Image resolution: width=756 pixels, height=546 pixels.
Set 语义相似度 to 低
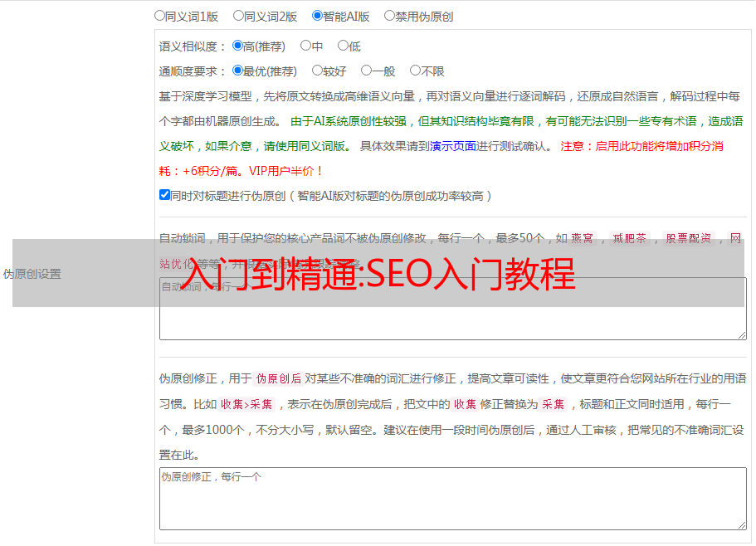click(x=343, y=46)
